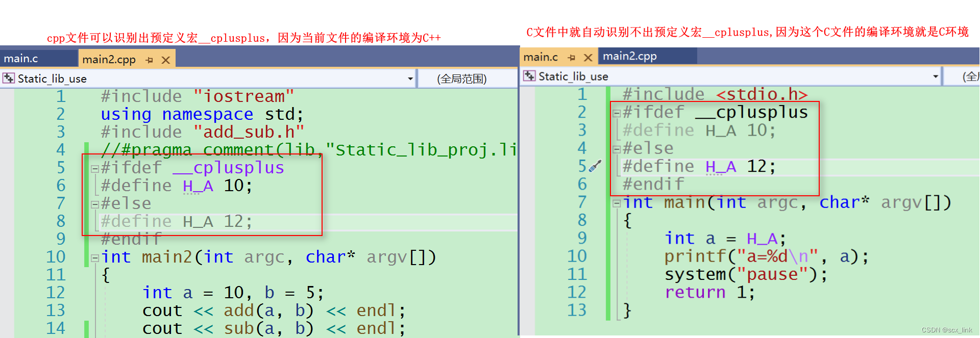Screen dimensions: 980x338
Task: Select the active main2.cpp tab
Action: tap(109, 59)
